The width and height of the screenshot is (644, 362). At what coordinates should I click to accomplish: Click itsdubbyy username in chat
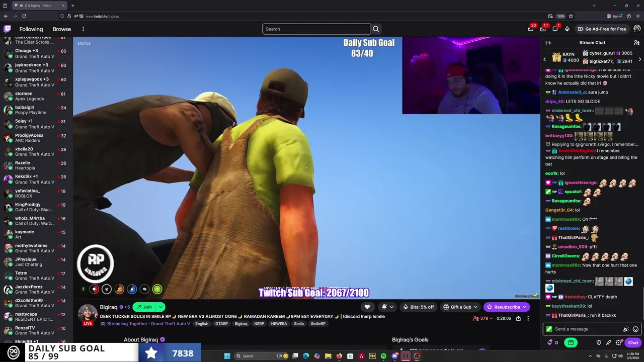(x=575, y=297)
